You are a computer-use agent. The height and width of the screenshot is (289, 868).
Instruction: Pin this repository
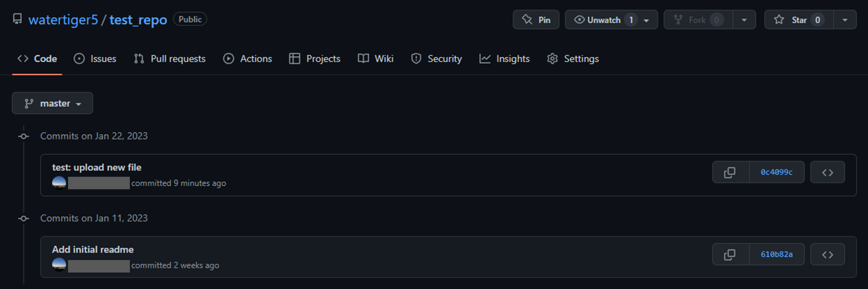(536, 20)
